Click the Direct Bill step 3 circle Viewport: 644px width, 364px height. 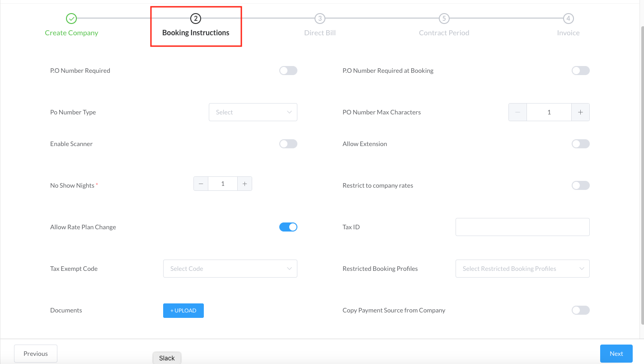click(320, 19)
